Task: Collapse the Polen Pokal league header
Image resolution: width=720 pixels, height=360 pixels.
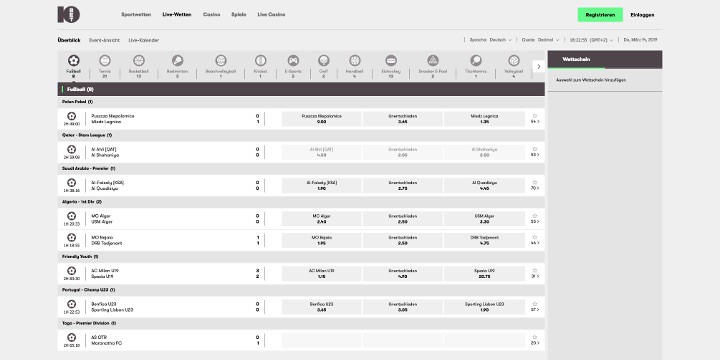Action: click(301, 102)
